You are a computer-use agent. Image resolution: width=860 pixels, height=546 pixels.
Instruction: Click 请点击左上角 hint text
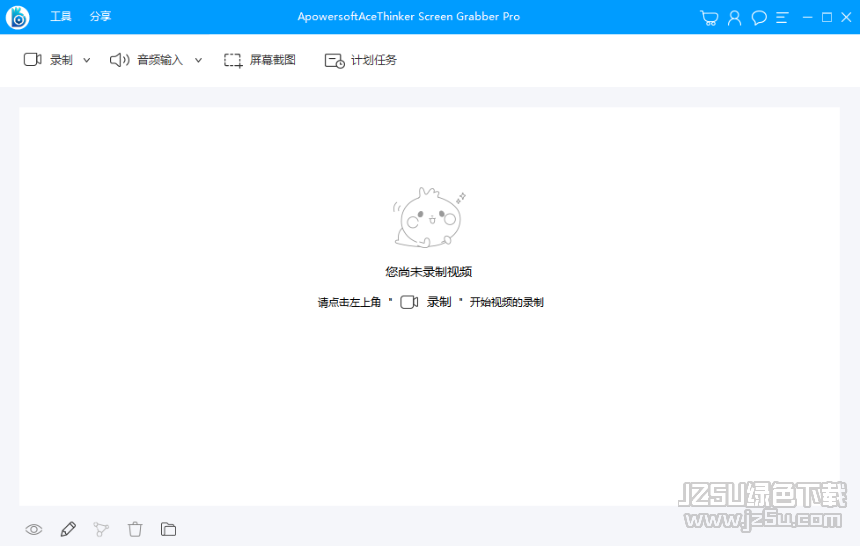(x=349, y=302)
